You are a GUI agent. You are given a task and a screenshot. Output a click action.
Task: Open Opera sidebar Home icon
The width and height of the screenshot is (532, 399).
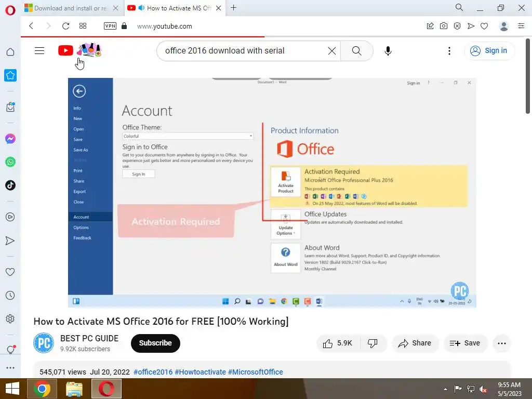(10, 52)
